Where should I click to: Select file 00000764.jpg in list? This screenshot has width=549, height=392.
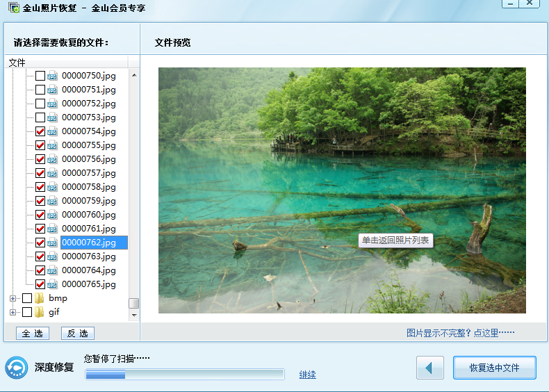(89, 270)
